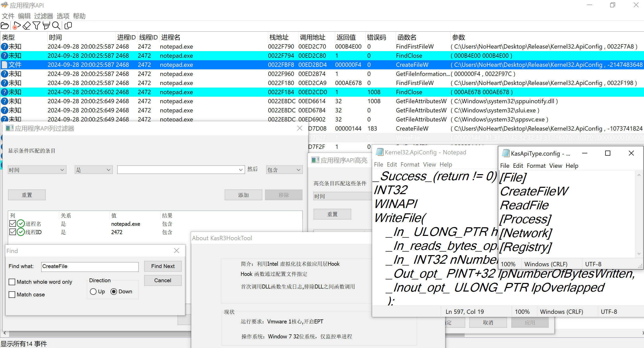Expand the 包含 result dropdown
Screen dimensions: 644x348
[298, 170]
